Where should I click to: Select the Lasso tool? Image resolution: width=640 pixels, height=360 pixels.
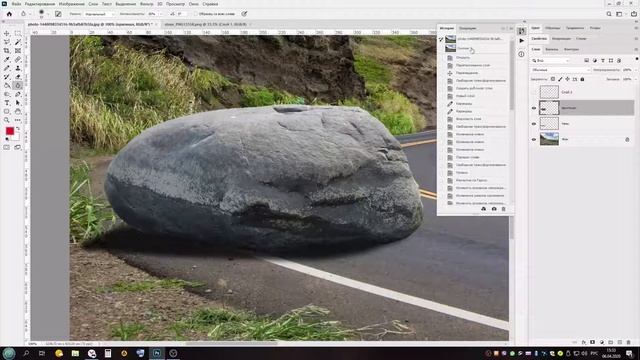click(7, 42)
